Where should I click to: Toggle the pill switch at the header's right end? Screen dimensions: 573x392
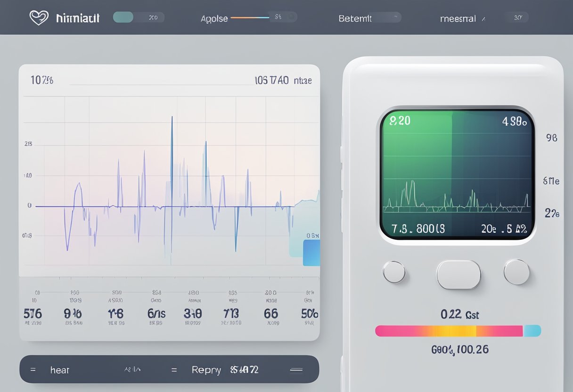pos(516,17)
